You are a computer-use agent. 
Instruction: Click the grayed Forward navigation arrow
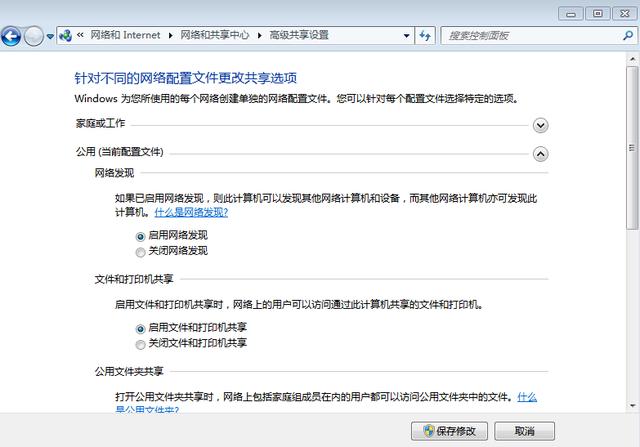(33, 36)
